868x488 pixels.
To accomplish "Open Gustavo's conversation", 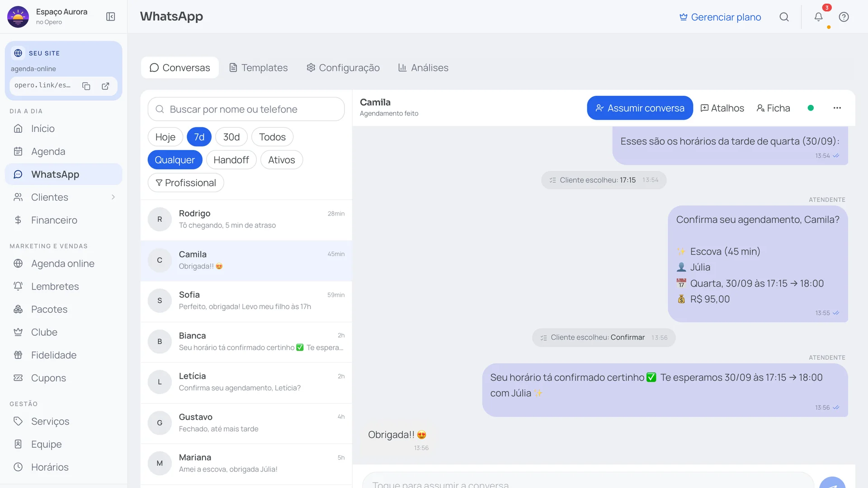I will pos(246,423).
